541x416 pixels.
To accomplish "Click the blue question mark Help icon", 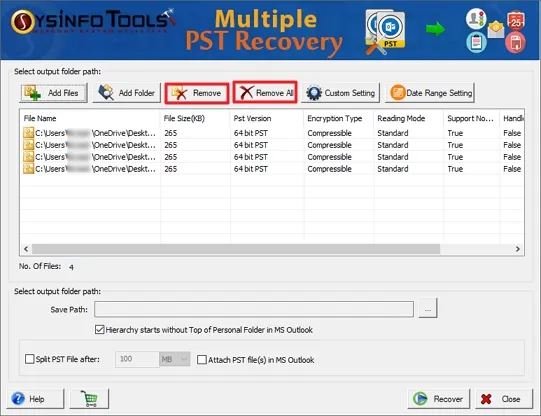I will click(18, 399).
